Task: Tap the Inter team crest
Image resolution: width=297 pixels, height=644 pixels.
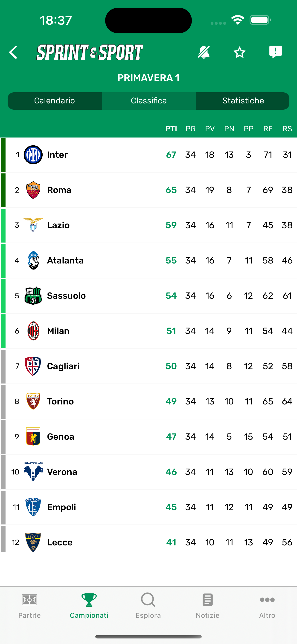Action: pyautogui.click(x=33, y=155)
